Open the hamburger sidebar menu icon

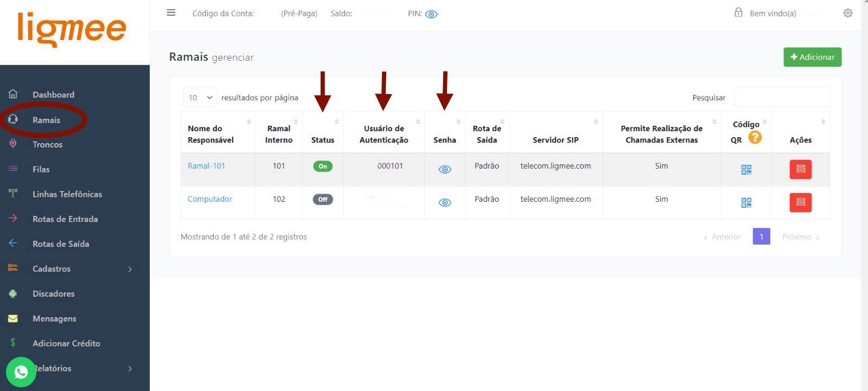171,12
